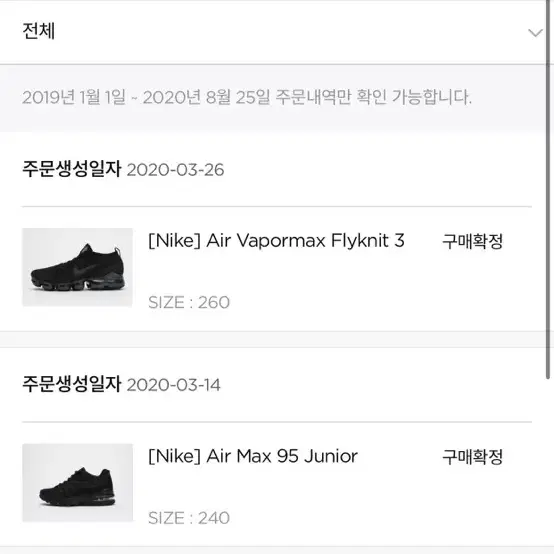Select the 2020-03-26 order date

(176, 170)
